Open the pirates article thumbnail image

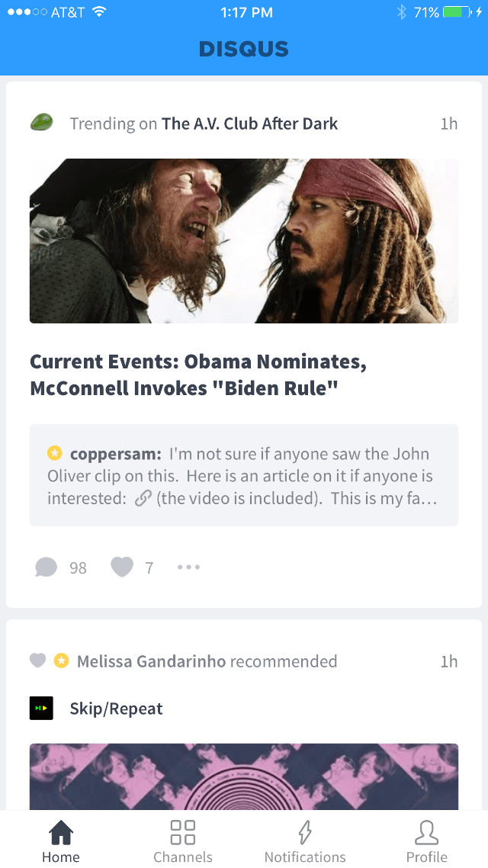click(244, 241)
